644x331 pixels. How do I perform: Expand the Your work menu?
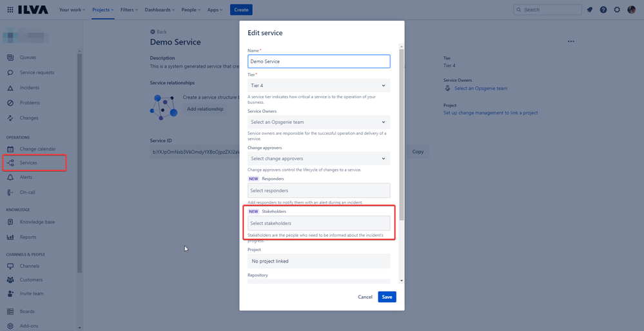[x=72, y=10]
